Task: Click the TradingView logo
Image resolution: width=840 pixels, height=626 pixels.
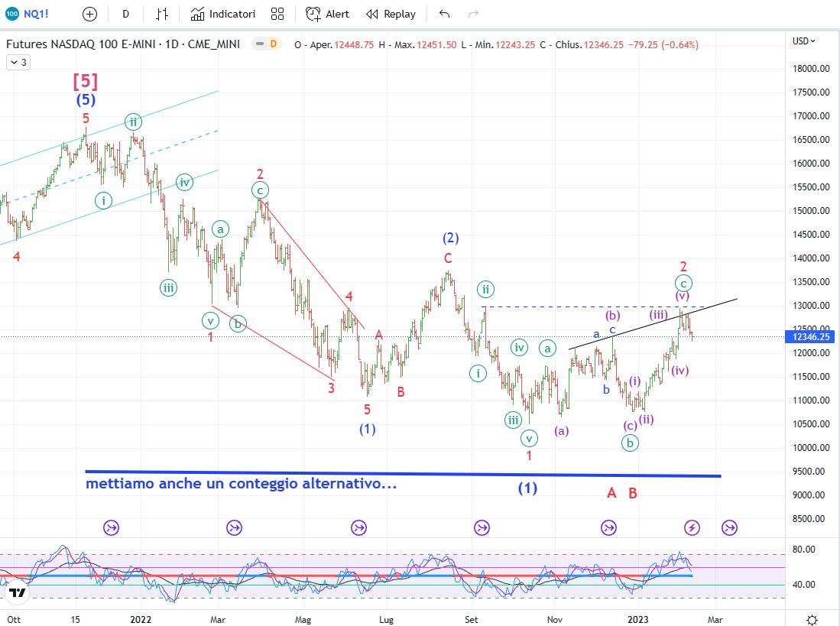Action: point(17,593)
